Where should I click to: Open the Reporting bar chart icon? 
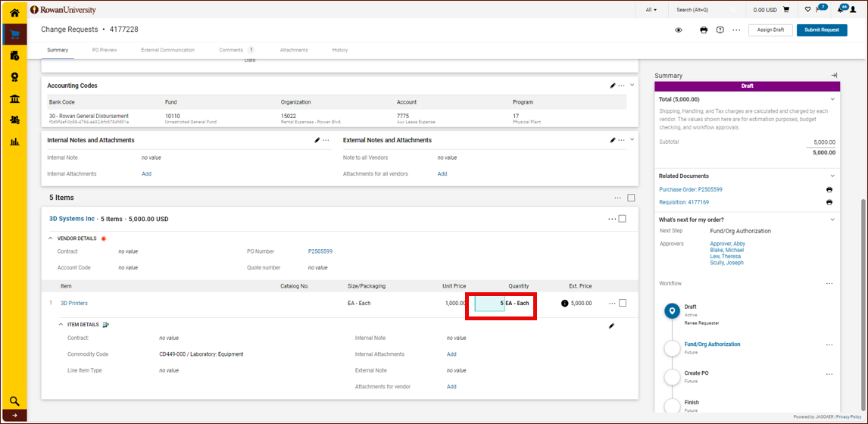14,142
